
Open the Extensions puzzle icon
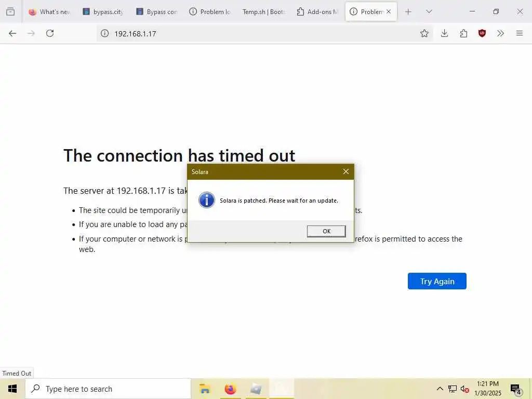point(463,33)
